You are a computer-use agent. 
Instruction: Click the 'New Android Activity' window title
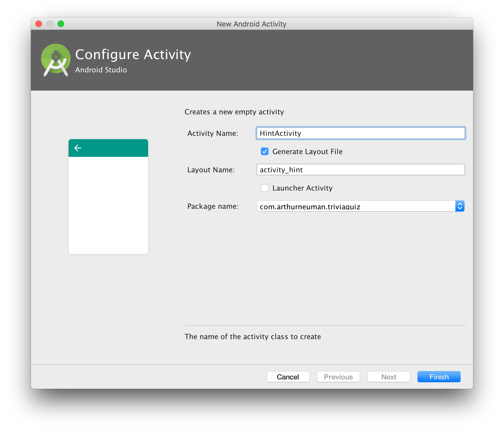251,24
